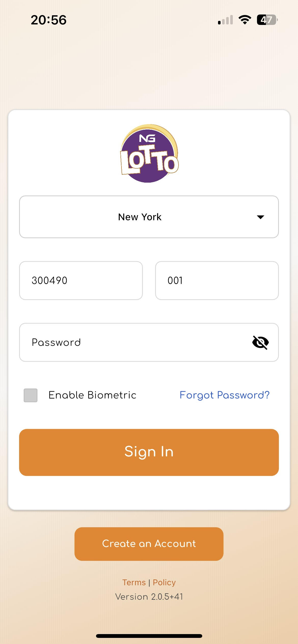Tap the battery level indicator
Viewport: 298px width, 644px height.
coord(267,20)
